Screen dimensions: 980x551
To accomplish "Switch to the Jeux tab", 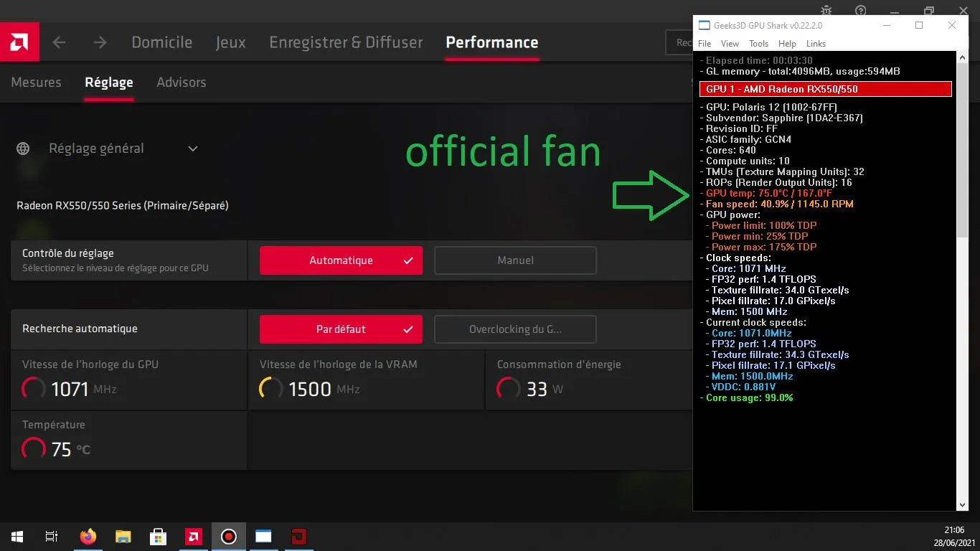I will (231, 42).
